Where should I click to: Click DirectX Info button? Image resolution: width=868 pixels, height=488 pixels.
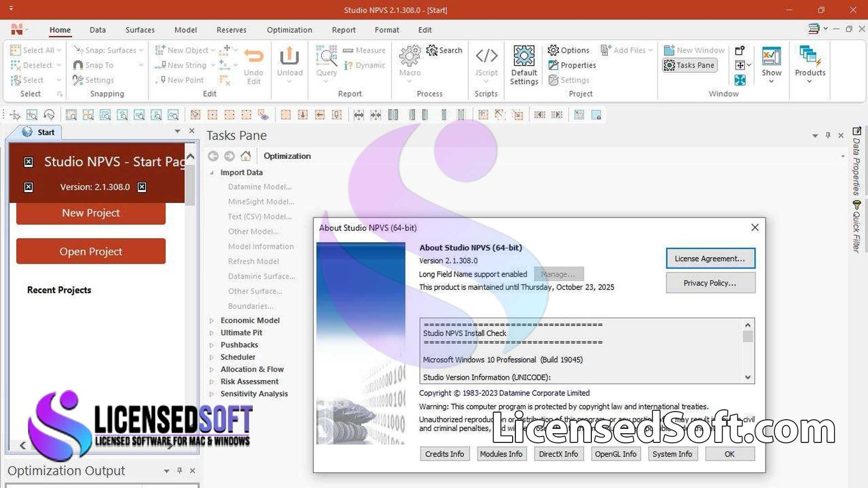[559, 454]
